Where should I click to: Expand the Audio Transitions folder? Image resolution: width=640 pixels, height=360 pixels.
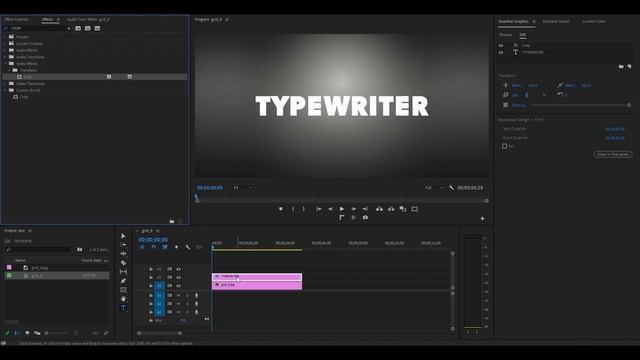pyautogui.click(x=5, y=57)
